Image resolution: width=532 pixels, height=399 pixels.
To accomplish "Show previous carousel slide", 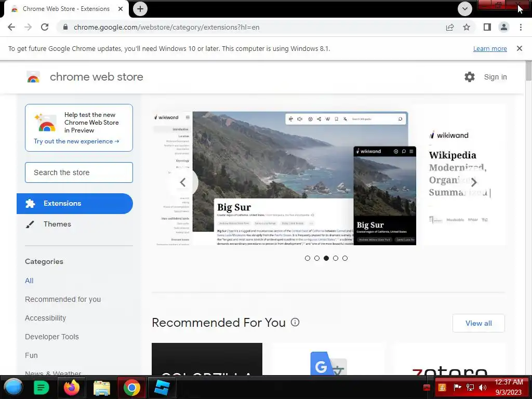I will tap(183, 182).
